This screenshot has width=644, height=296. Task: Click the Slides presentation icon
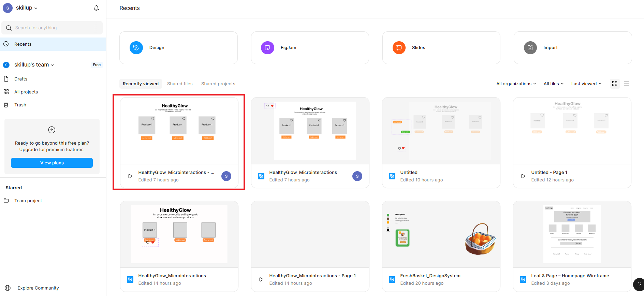pos(399,48)
